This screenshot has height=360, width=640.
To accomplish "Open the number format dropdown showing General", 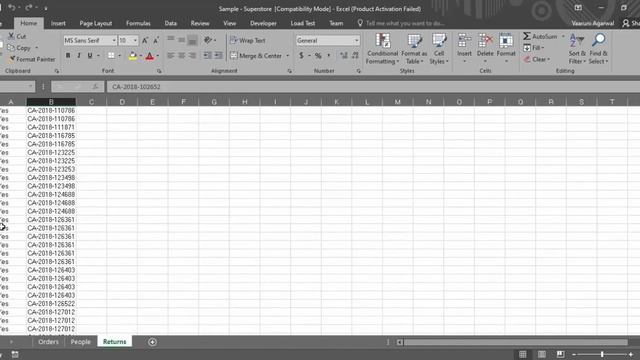I will (x=356, y=40).
